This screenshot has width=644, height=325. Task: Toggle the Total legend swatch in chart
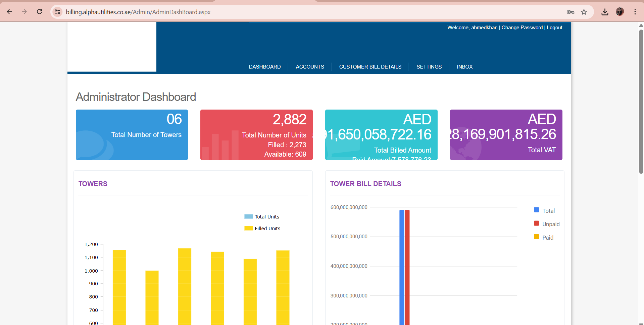[536, 210]
